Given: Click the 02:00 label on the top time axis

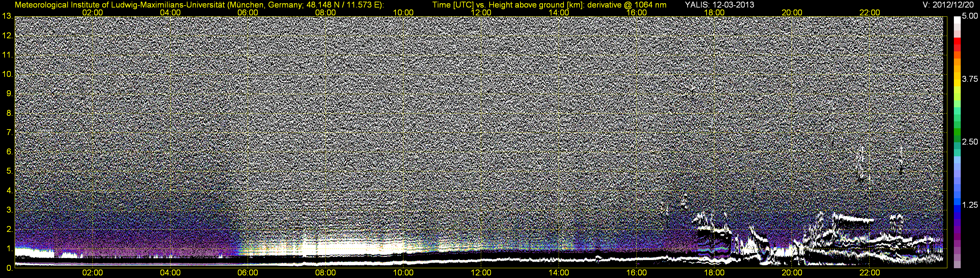Looking at the screenshot, I should [x=92, y=12].
